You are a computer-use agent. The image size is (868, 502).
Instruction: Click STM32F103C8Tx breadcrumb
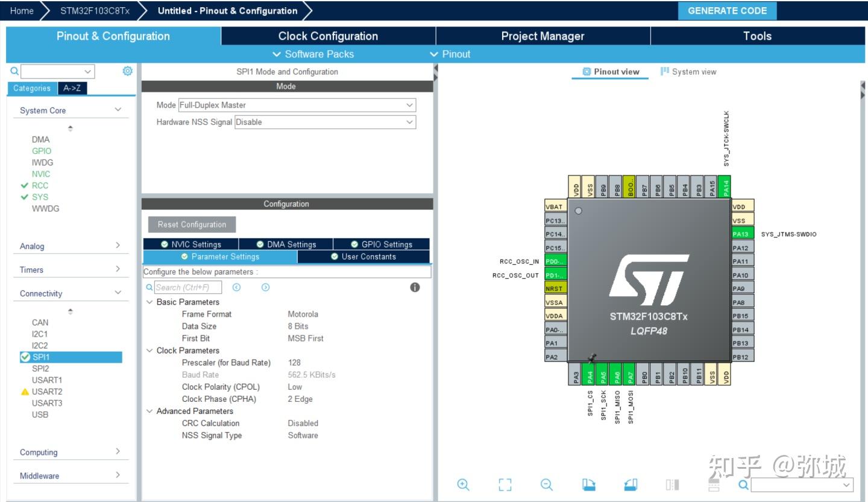95,11
